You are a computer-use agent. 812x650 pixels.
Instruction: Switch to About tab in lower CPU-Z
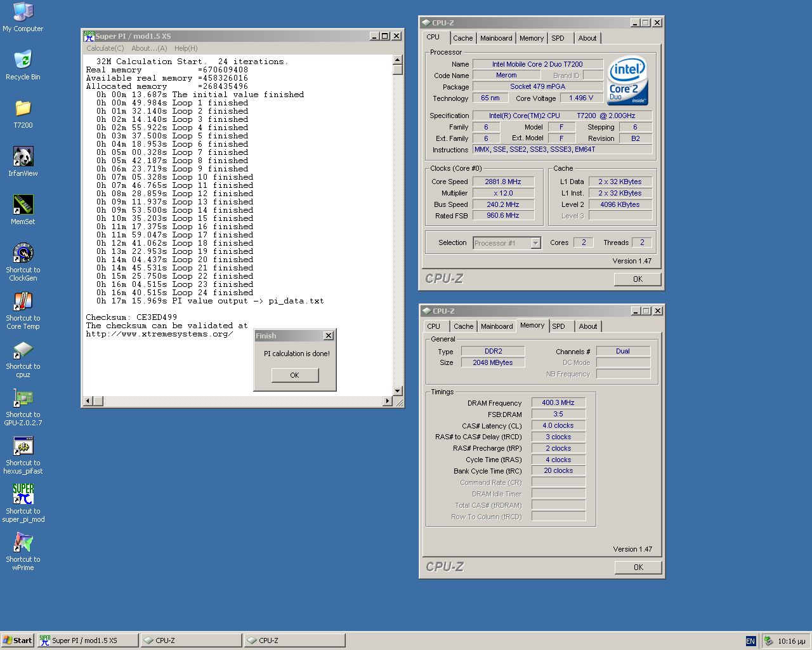(588, 326)
